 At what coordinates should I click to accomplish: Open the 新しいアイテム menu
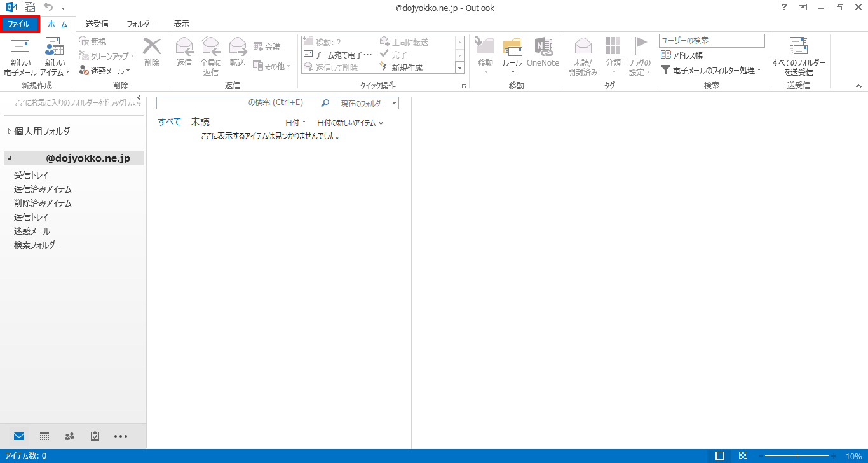pos(55,57)
